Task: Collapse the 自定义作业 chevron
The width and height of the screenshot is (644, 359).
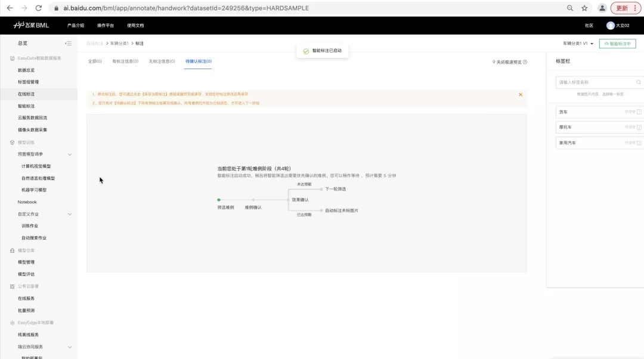Action: pyautogui.click(x=70, y=215)
